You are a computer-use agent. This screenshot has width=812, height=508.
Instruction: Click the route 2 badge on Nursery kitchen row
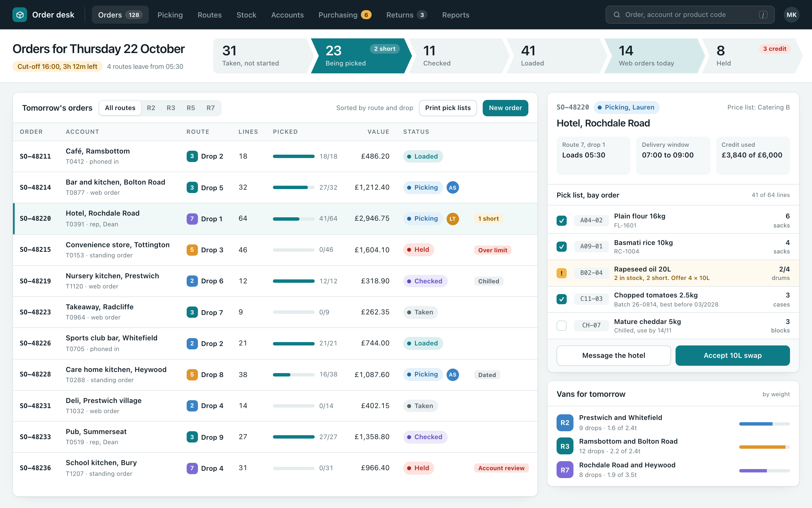click(192, 281)
